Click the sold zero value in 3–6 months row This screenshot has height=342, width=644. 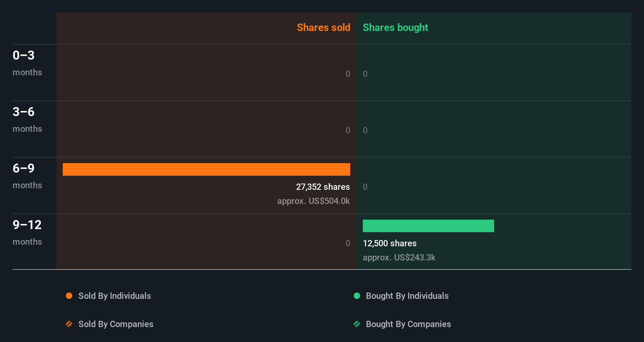click(x=347, y=130)
